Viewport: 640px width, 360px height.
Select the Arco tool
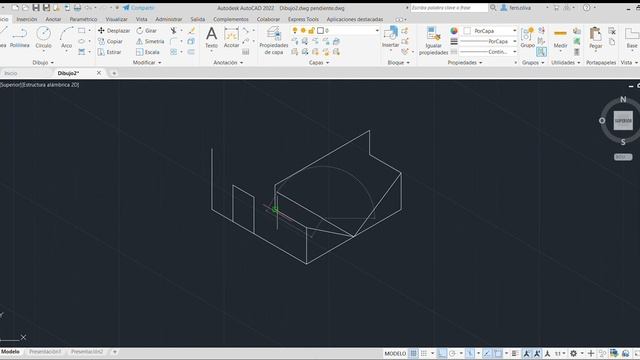click(x=67, y=38)
